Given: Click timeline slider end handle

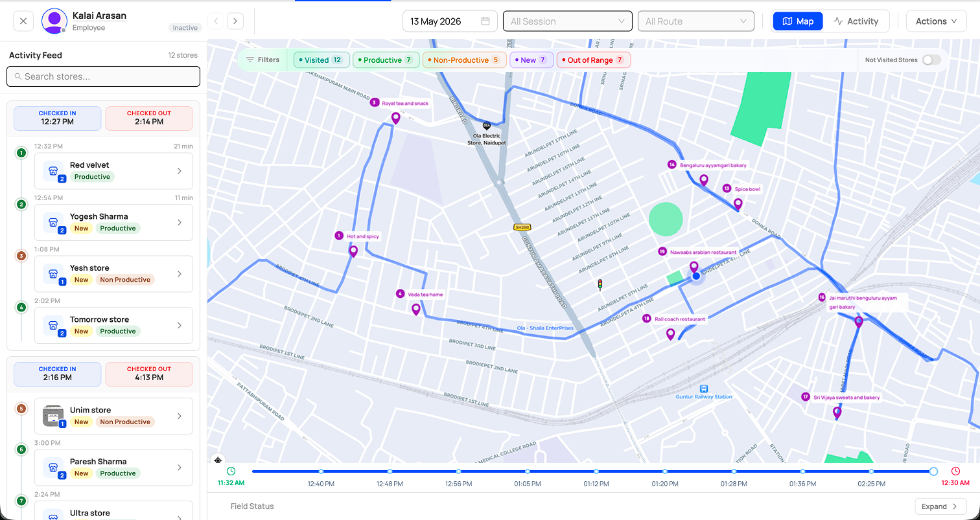Looking at the screenshot, I should point(933,471).
